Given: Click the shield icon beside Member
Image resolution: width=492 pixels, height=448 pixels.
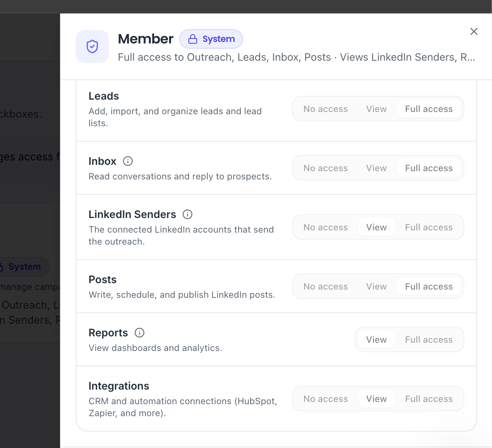Looking at the screenshot, I should tap(92, 46).
